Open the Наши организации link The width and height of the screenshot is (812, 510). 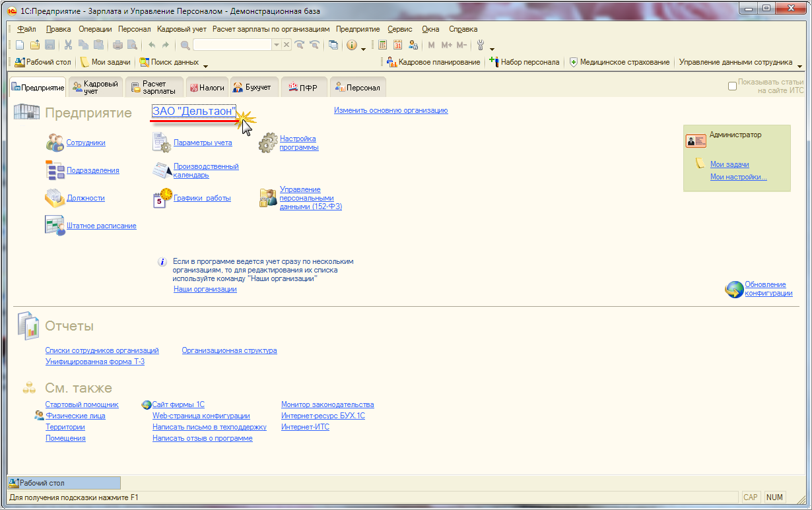click(x=205, y=289)
